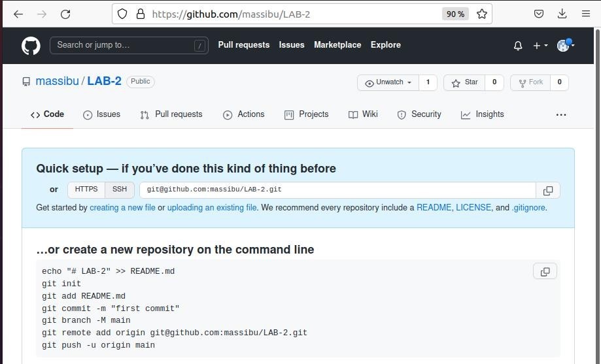This screenshot has height=364, width=601.
Task: Click the 'git init' command line
Action: [61, 284]
